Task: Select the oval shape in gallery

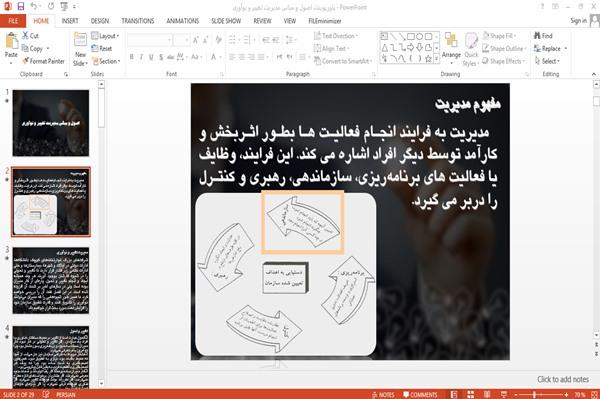Action: [x=419, y=37]
